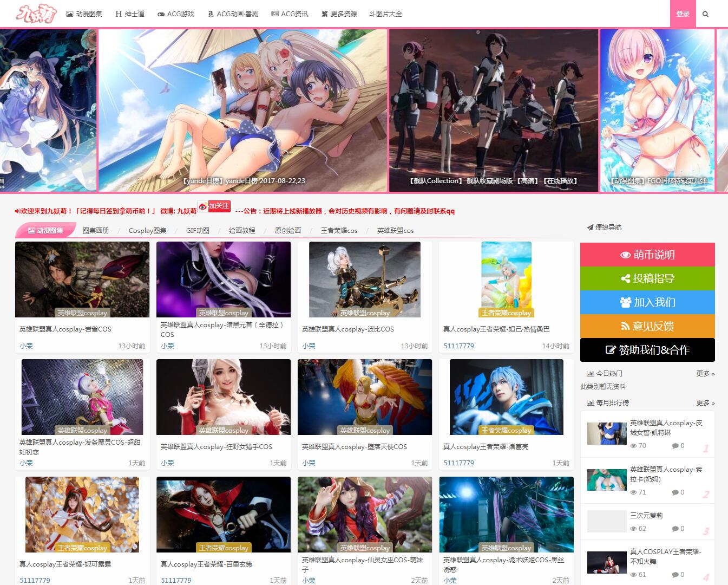Click the 萌币说明 sidebar button

647,255
